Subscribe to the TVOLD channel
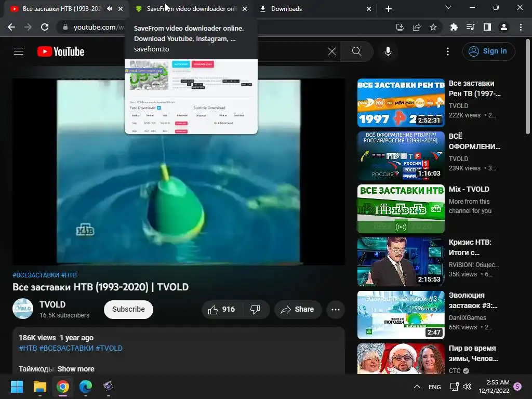Viewport: 532px width, 399px height. (x=129, y=310)
